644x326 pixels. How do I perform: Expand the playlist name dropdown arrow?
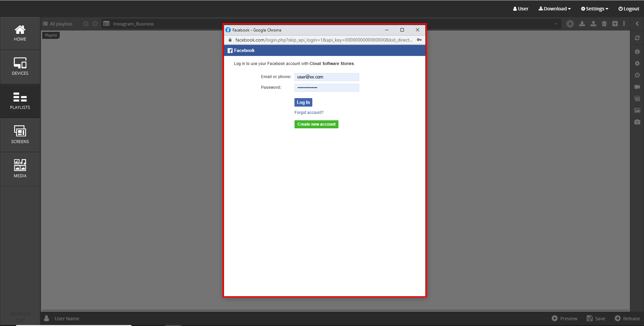tap(556, 24)
